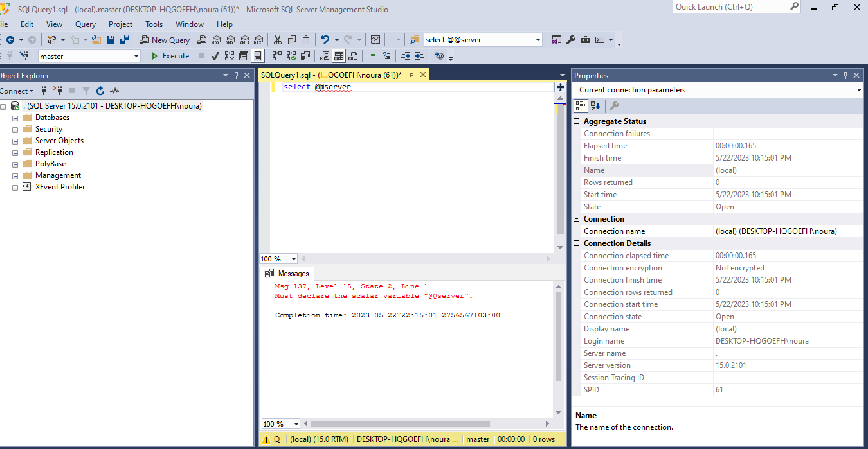Expand the Security node
Image resolution: width=868 pixels, height=449 pixels.
click(x=15, y=130)
